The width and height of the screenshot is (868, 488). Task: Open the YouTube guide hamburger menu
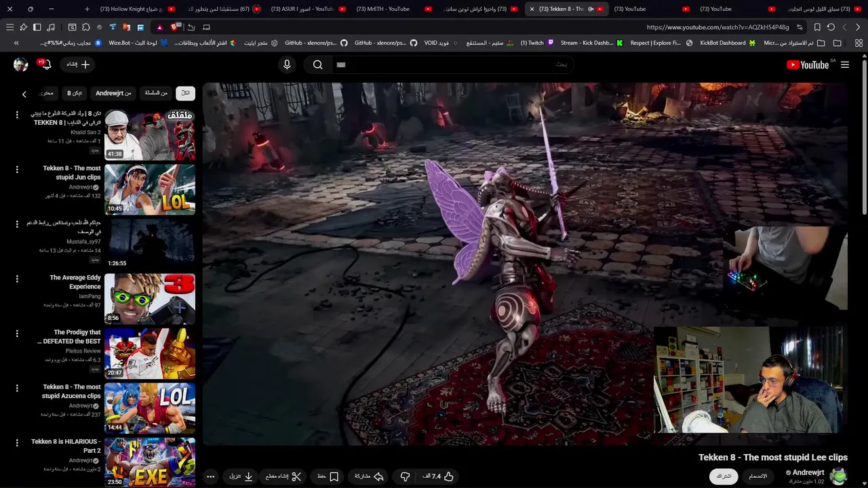tap(845, 64)
